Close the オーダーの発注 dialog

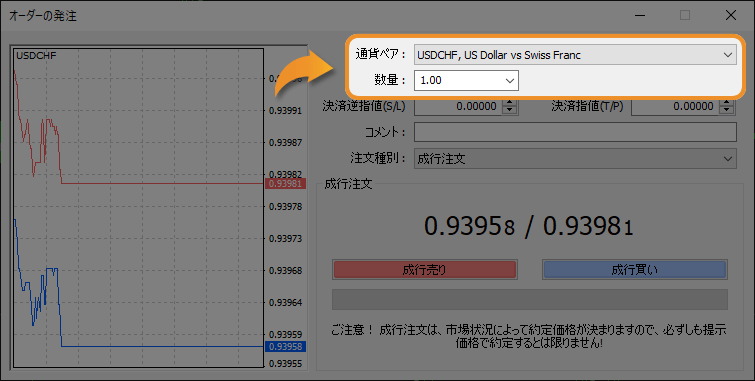point(730,15)
